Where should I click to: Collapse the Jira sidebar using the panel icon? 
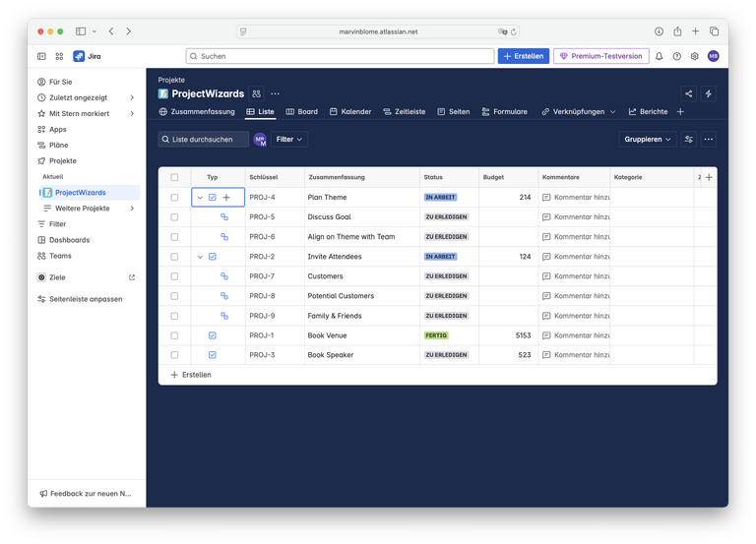click(x=41, y=56)
